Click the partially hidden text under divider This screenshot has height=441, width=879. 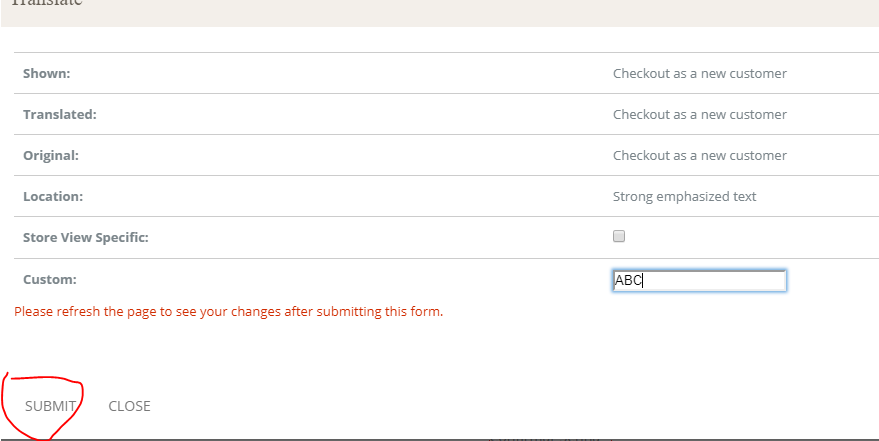(550, 439)
